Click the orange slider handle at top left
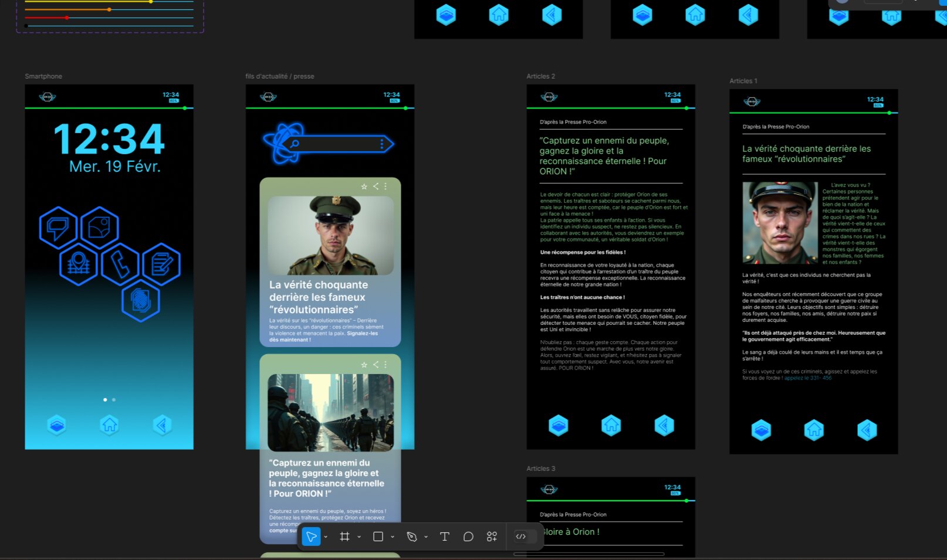947x560 pixels. click(x=110, y=9)
